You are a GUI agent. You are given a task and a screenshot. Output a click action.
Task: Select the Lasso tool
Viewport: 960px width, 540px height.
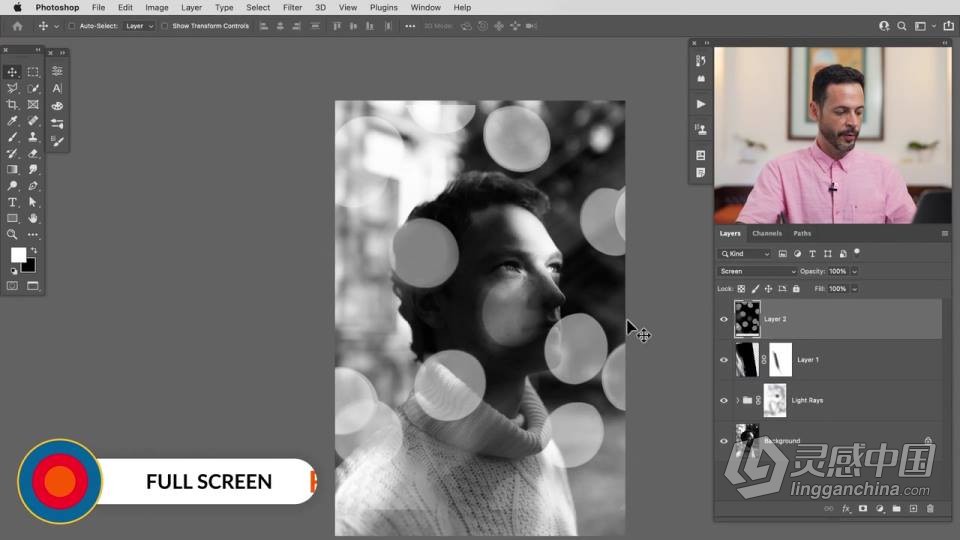click(x=12, y=89)
